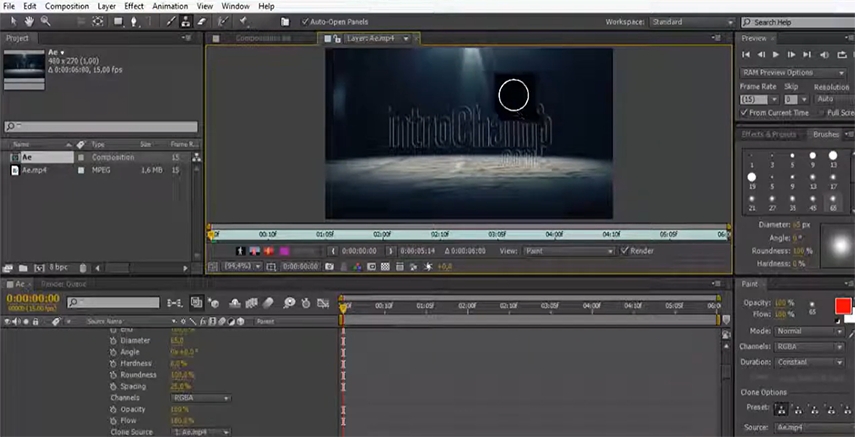Toggle Angle stopwatch in timeline
The image size is (855, 437).
113,352
